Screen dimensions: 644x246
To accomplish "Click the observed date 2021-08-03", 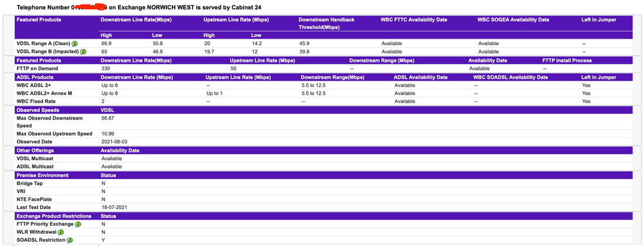I will 114,142.
